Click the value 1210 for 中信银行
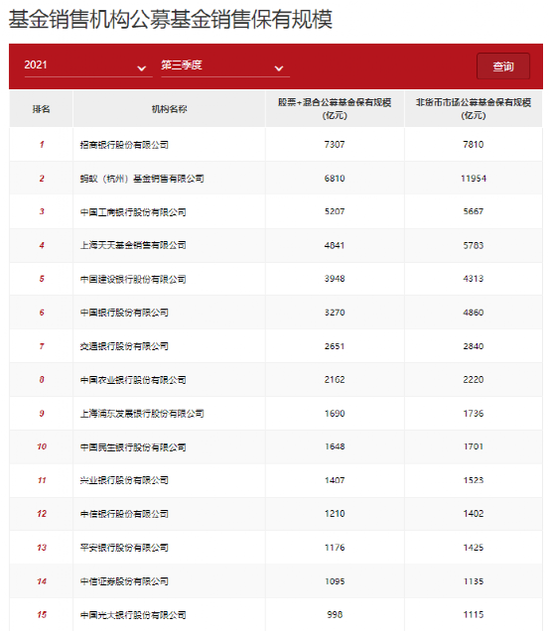The image size is (550, 631). [334, 513]
